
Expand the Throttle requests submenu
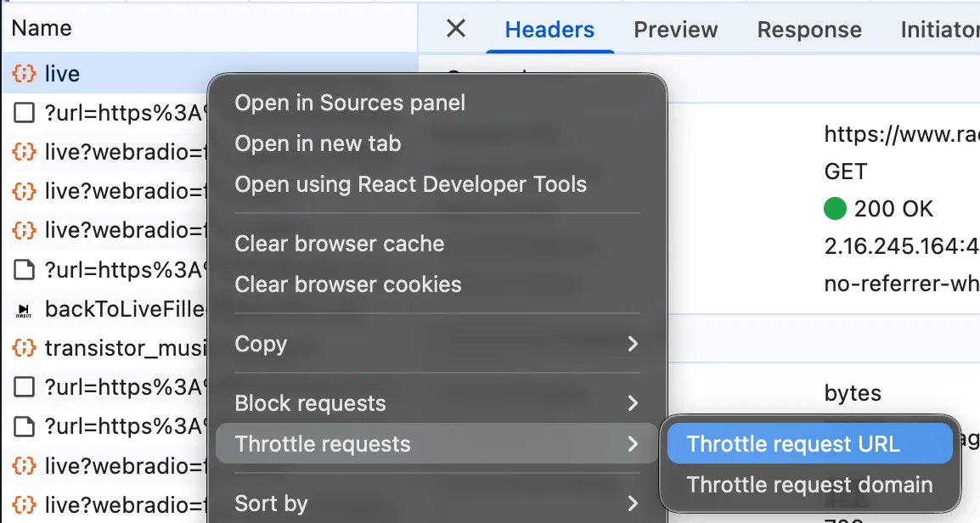436,444
